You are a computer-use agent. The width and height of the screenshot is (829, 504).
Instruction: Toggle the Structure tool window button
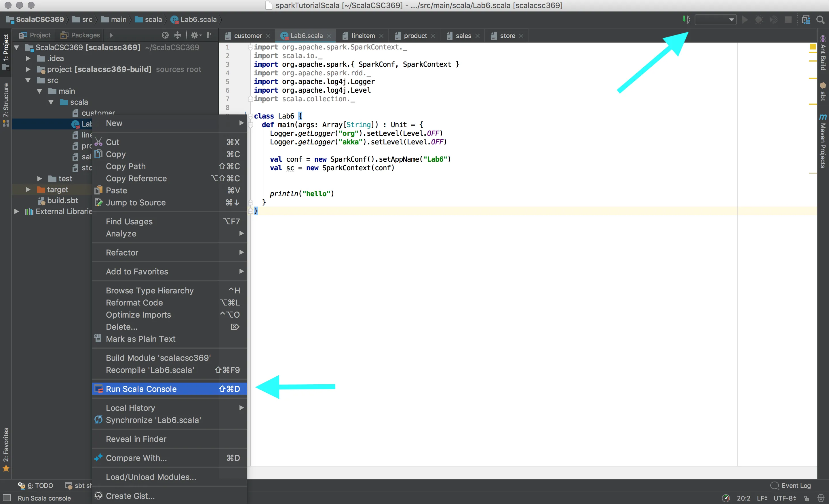pos(6,101)
